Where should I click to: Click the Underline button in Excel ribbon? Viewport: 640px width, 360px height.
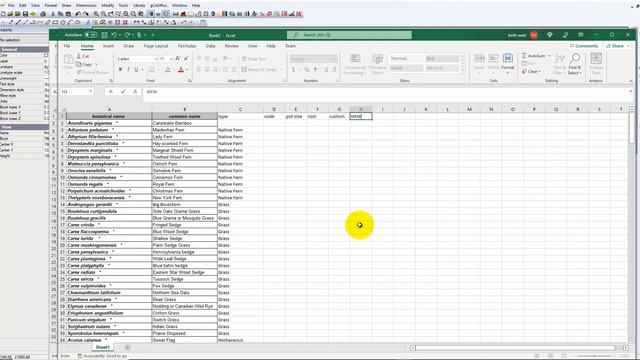click(136, 70)
